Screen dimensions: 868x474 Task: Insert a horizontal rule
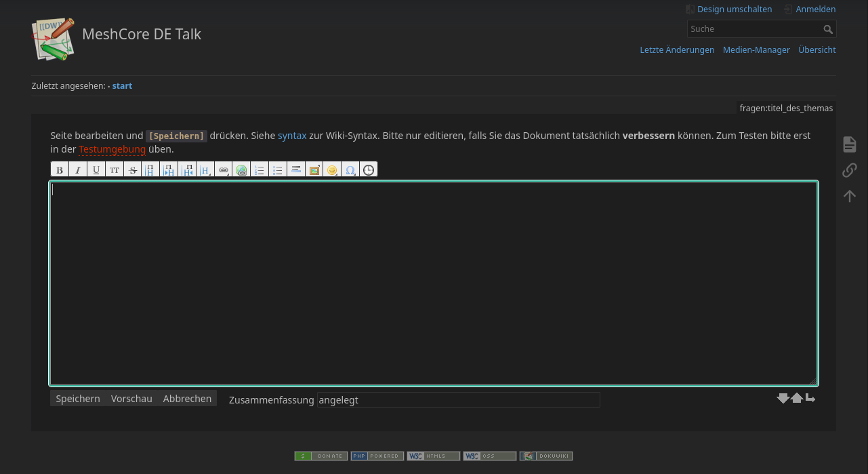click(296, 170)
